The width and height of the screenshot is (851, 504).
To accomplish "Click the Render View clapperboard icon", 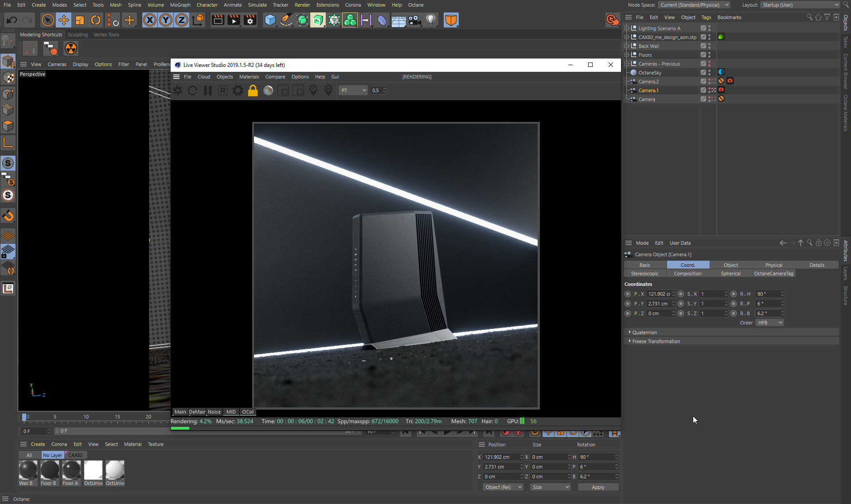I will 218,20.
